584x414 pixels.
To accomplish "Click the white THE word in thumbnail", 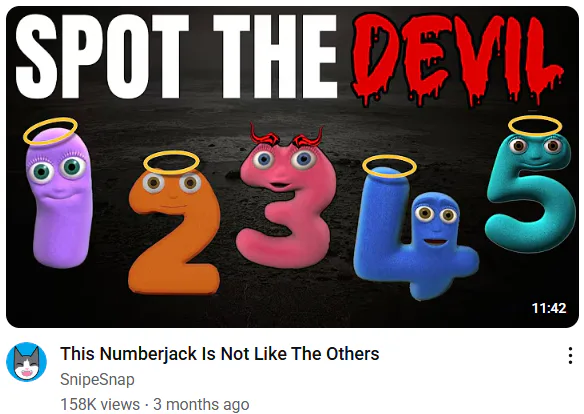I will tap(275, 56).
